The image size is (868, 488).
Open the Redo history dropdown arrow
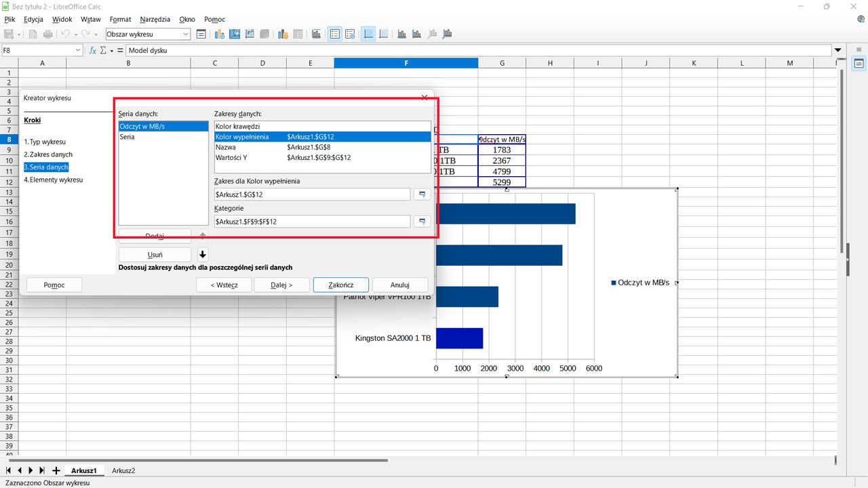(96, 34)
